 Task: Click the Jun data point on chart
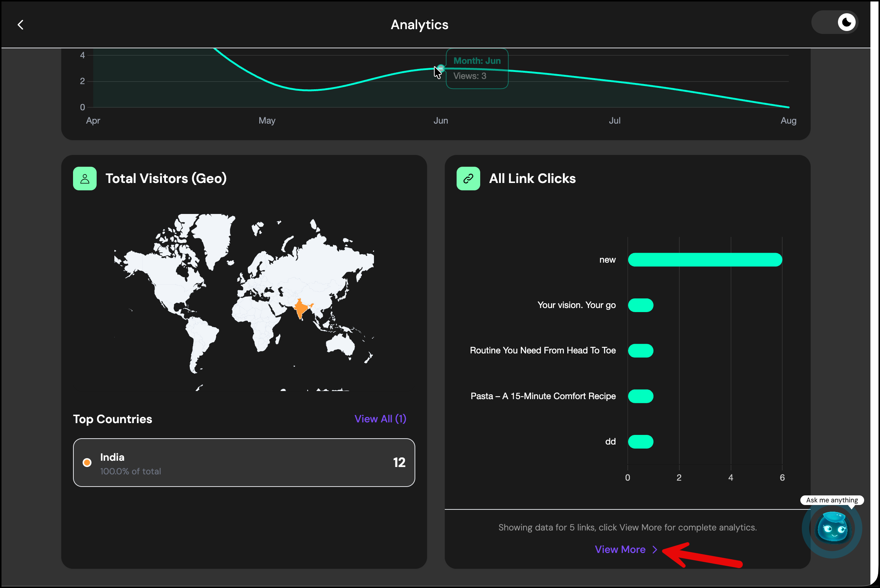click(441, 68)
